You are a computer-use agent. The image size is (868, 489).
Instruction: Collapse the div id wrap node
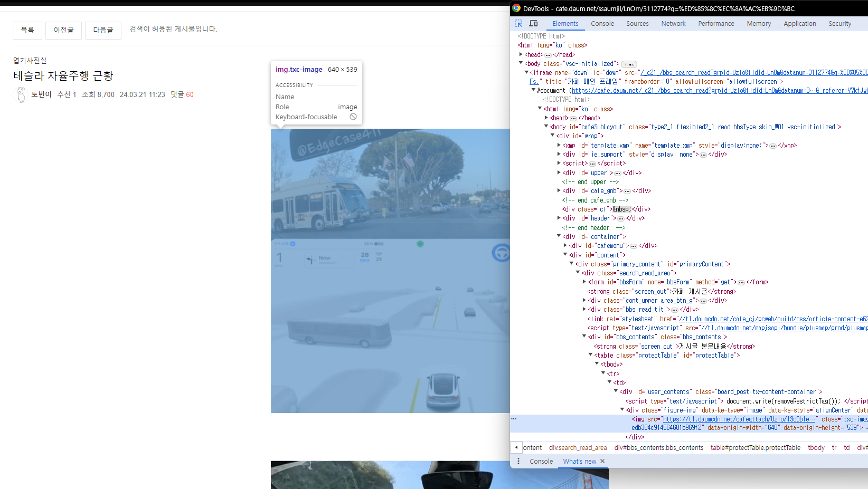pyautogui.click(x=552, y=136)
